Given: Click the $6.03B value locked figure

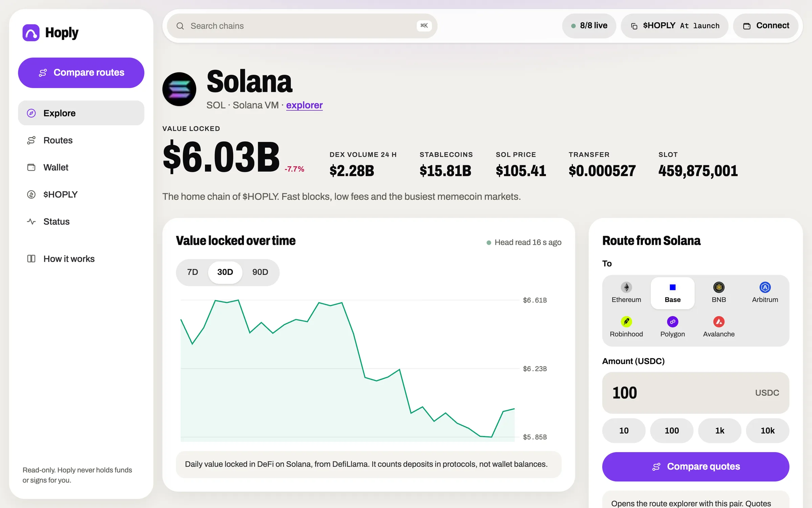Looking at the screenshot, I should pos(221,157).
